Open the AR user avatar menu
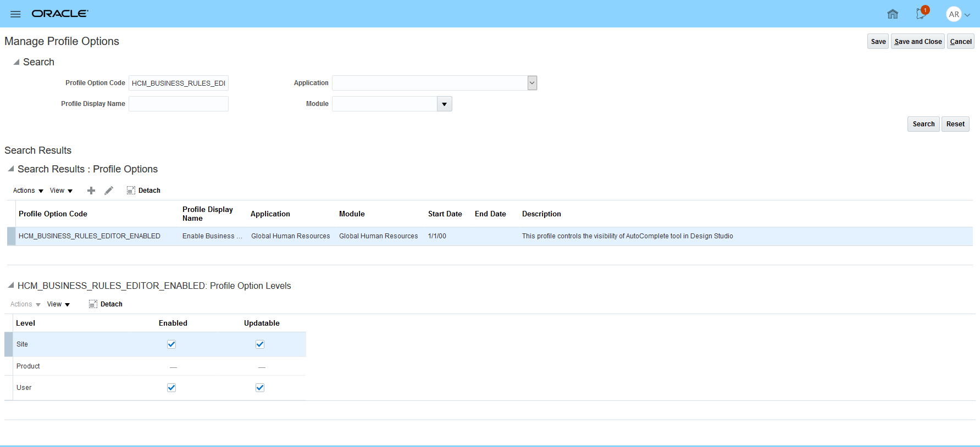Viewport: 980px width, 447px height. tap(954, 14)
